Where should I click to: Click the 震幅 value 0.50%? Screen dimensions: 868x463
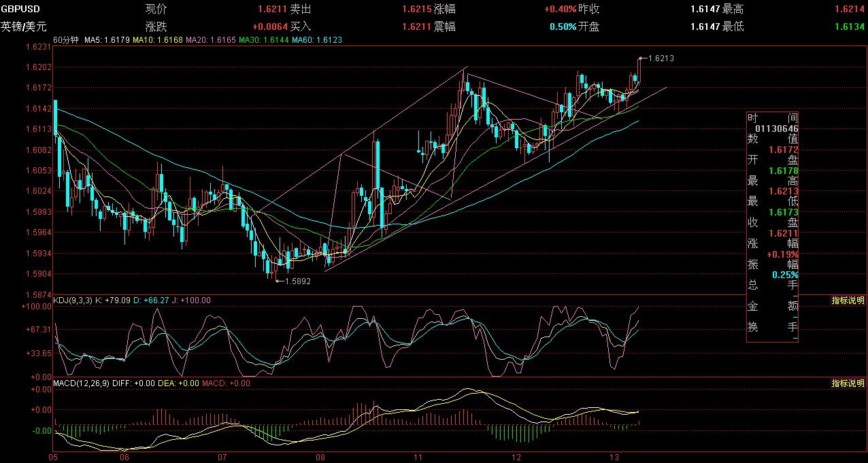[x=563, y=27]
